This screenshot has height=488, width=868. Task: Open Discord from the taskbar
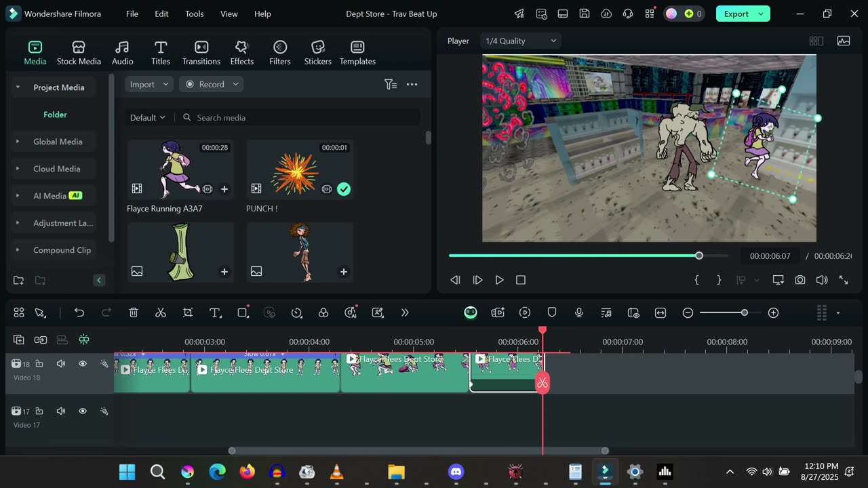(456, 472)
